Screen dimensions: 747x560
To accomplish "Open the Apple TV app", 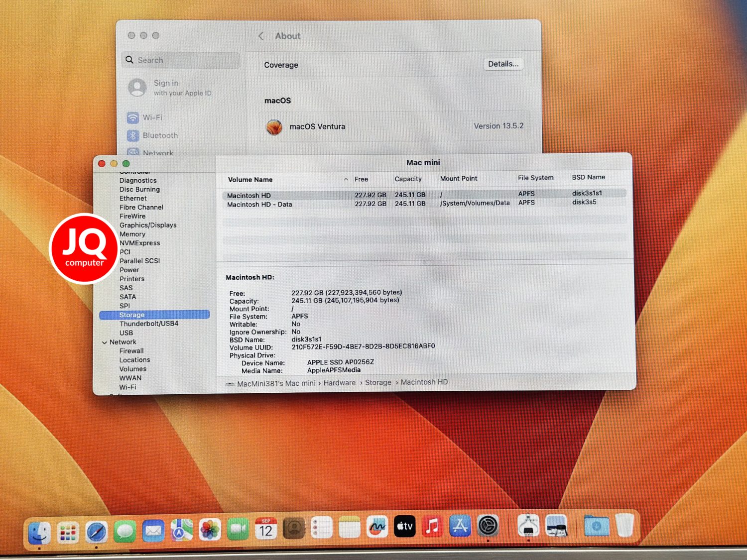I will [x=405, y=526].
